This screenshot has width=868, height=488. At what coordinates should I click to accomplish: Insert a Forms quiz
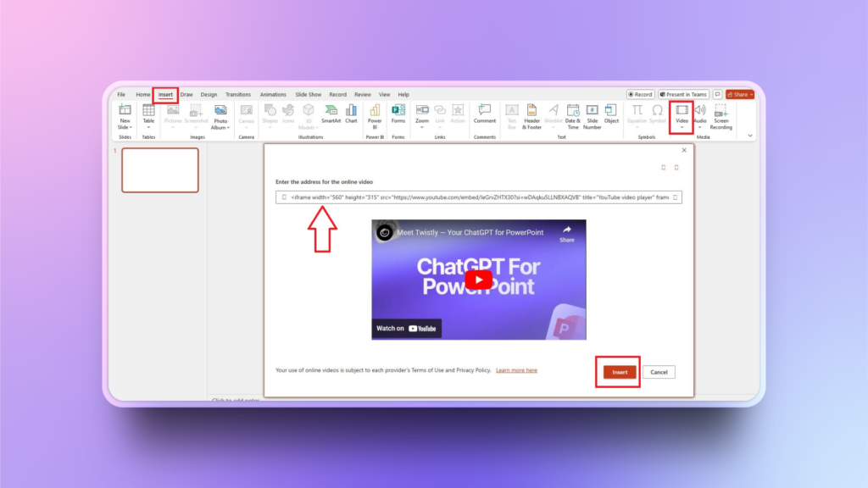pos(398,114)
